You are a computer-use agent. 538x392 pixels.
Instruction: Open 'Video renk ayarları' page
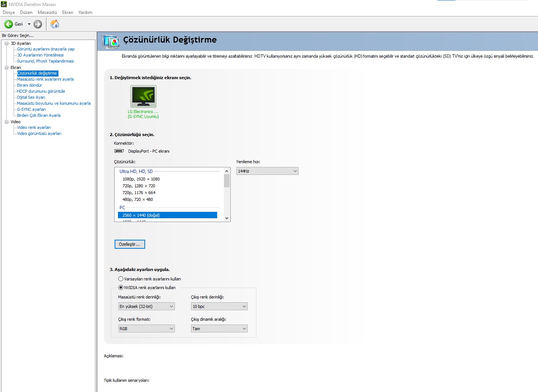(x=34, y=127)
